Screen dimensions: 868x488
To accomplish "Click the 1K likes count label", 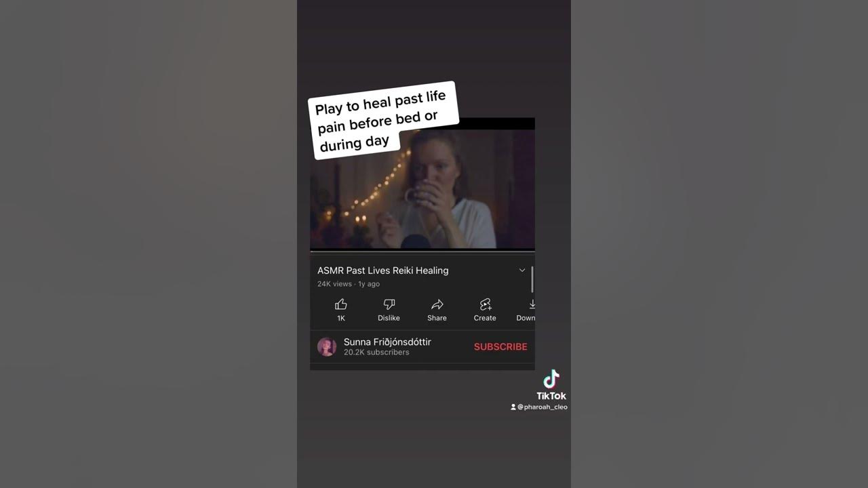I will click(x=341, y=318).
